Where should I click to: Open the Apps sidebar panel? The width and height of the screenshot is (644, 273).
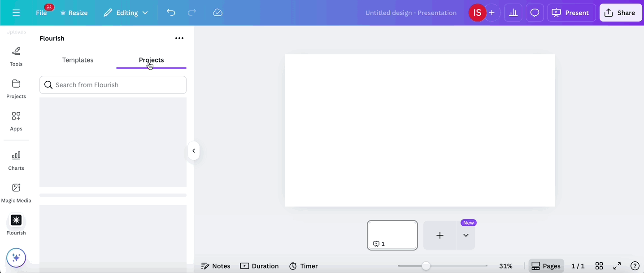point(16,121)
